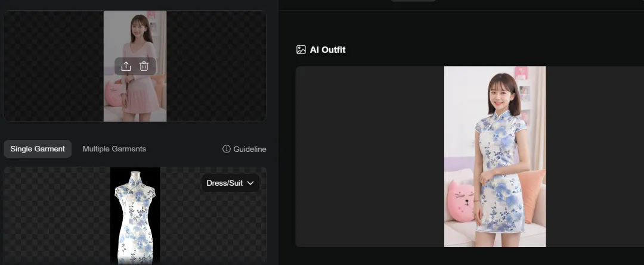This screenshot has width=644, height=265.
Task: Click the dark empty area left of result image
Action: tap(370, 157)
